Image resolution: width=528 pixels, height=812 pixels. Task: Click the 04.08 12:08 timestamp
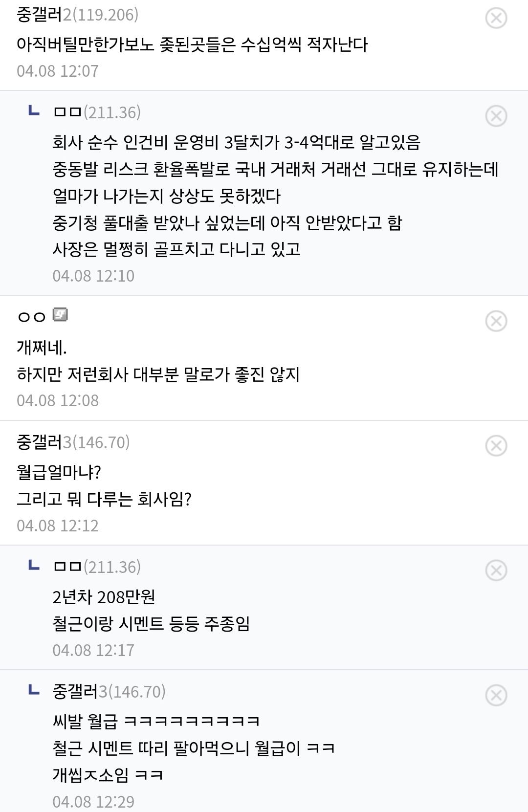(58, 401)
